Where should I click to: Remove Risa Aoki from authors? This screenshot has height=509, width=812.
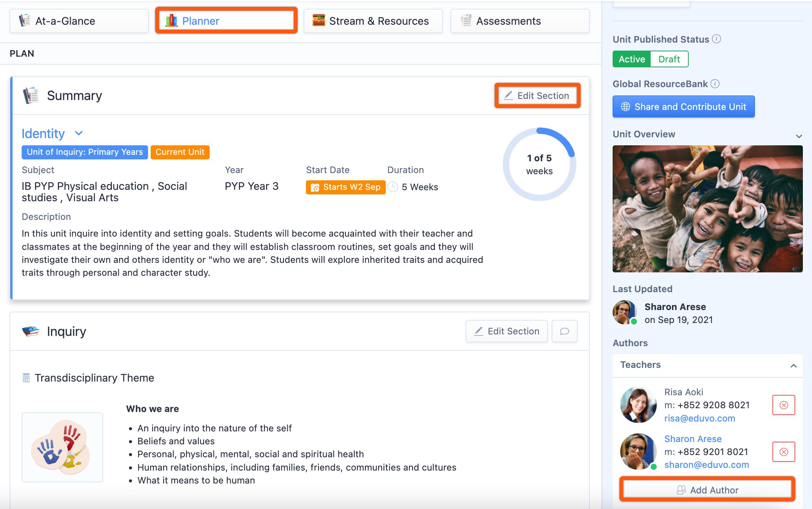[x=783, y=405]
